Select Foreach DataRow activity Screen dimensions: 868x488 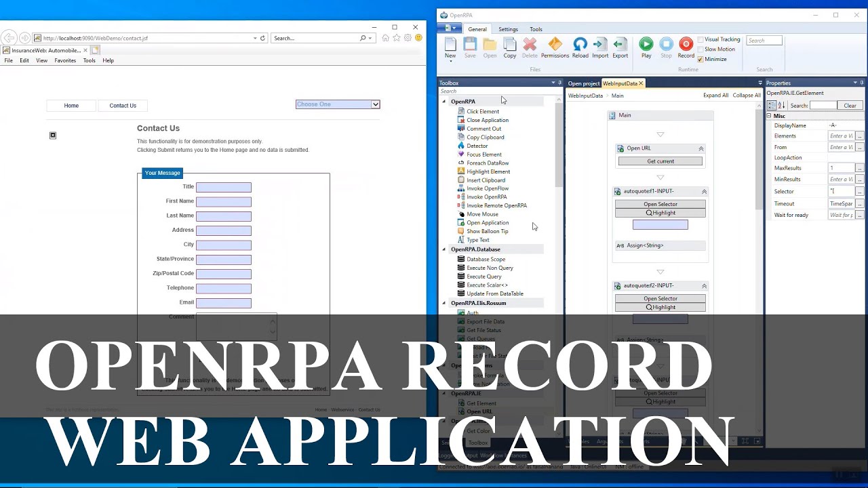click(x=487, y=163)
